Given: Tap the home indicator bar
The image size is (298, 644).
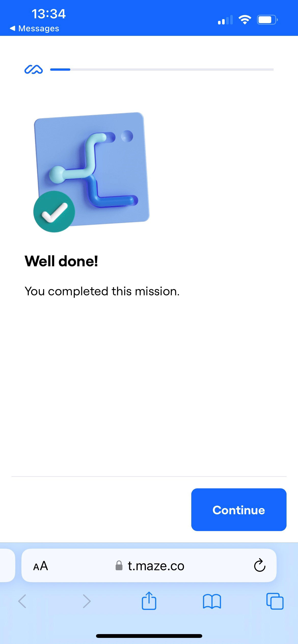Looking at the screenshot, I should click(x=149, y=636).
